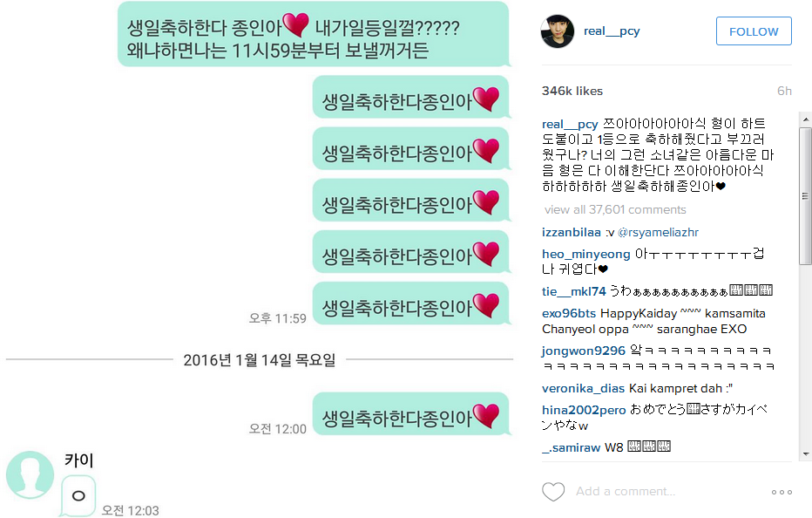Viewport: 812px width, 518px height.
Task: Click the 6h post timestamp
Action: click(x=784, y=91)
